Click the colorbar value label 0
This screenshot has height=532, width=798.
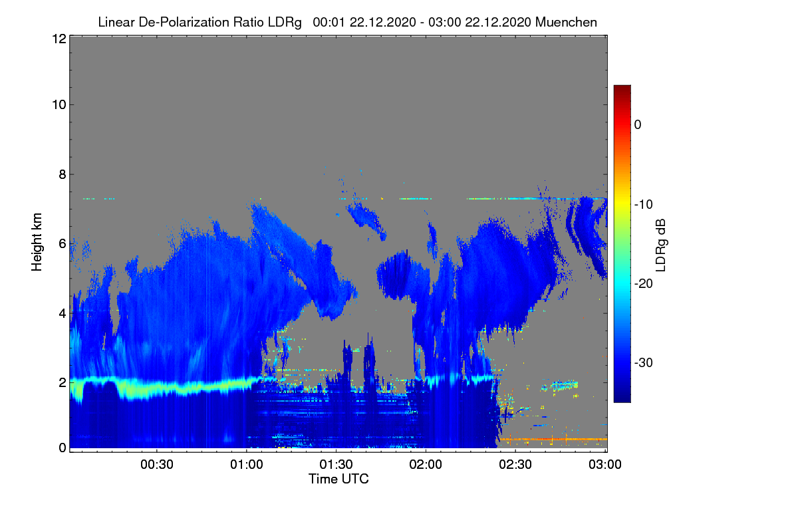(638, 124)
